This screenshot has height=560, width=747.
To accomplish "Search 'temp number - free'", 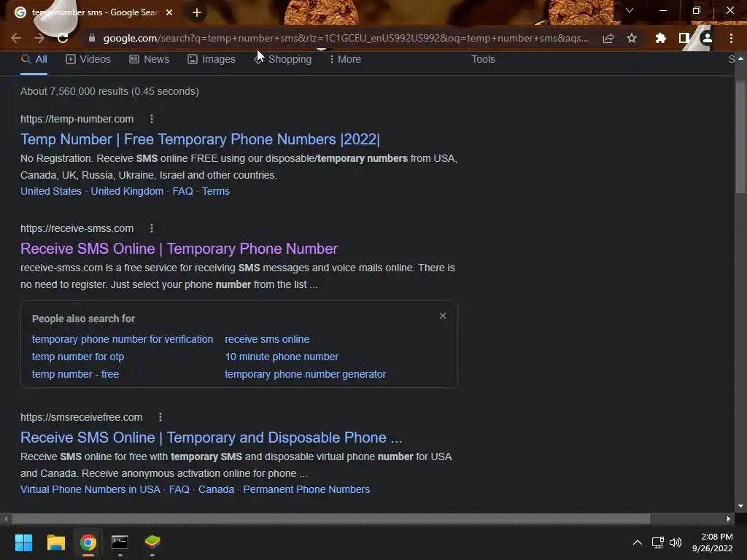I will (75, 374).
